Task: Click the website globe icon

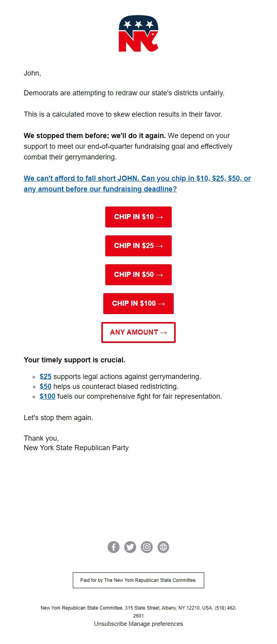Action: [163, 547]
